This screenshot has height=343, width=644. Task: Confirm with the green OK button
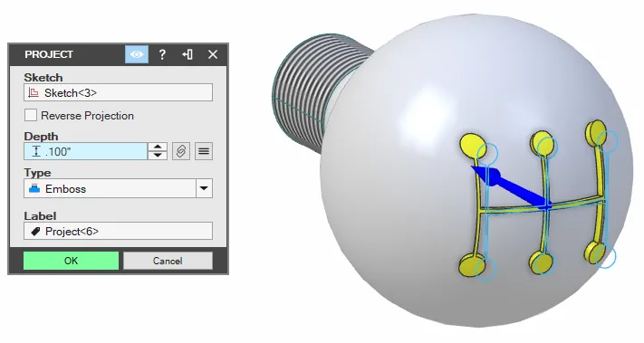(71, 261)
